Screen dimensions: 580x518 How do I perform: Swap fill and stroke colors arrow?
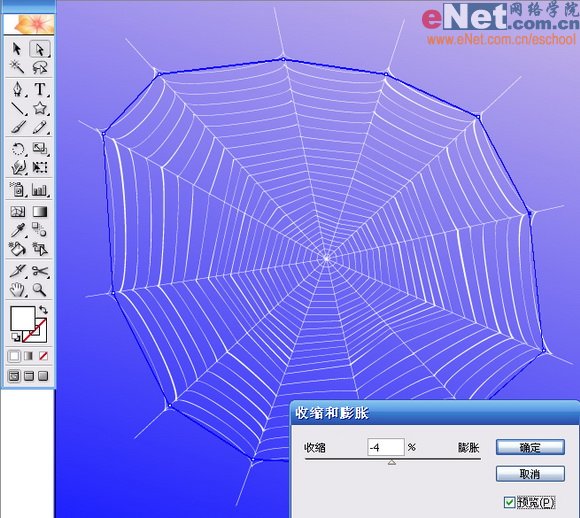(43, 309)
